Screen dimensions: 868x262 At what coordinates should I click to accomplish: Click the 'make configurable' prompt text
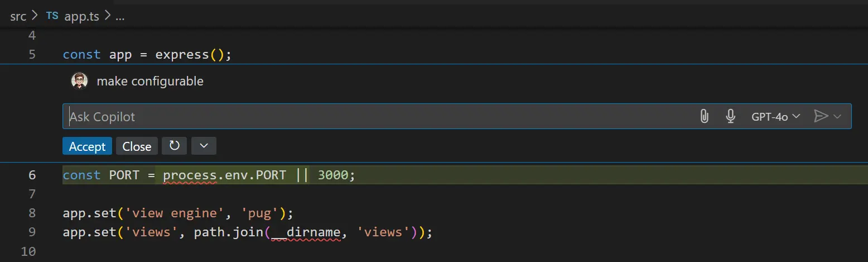pos(150,82)
